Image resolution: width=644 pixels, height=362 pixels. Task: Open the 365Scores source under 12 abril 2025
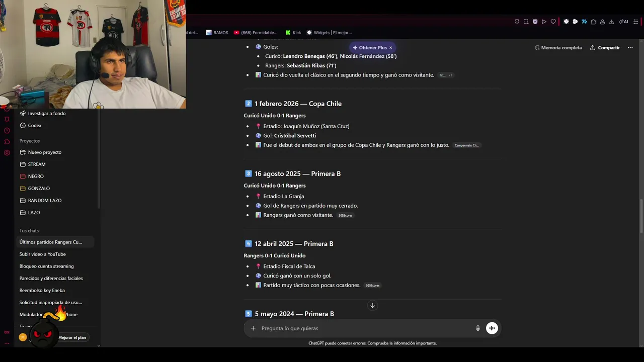tap(372, 286)
